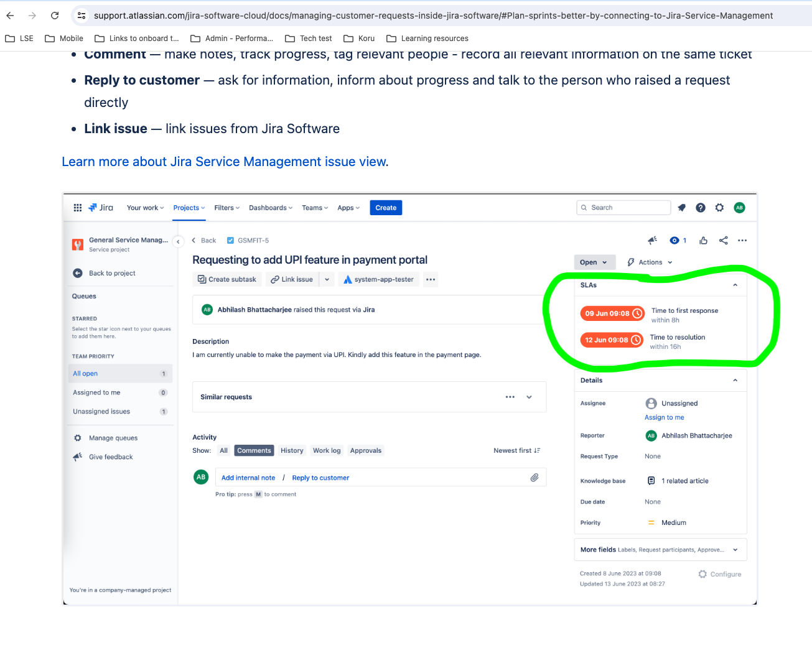The image size is (812, 645).
Task: Click the Jira Search field
Action: 623,208
